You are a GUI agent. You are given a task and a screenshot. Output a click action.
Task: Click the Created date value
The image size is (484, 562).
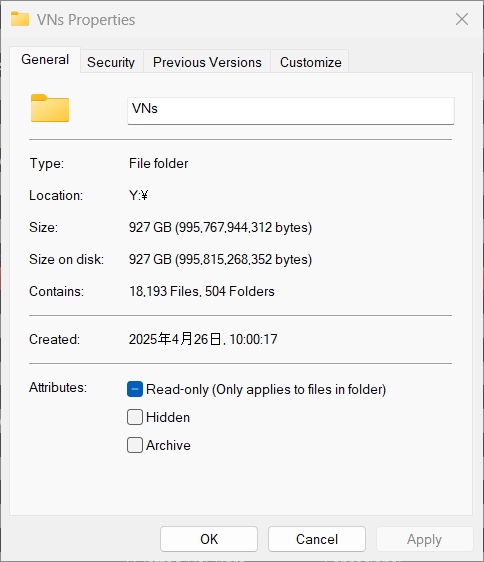203,339
